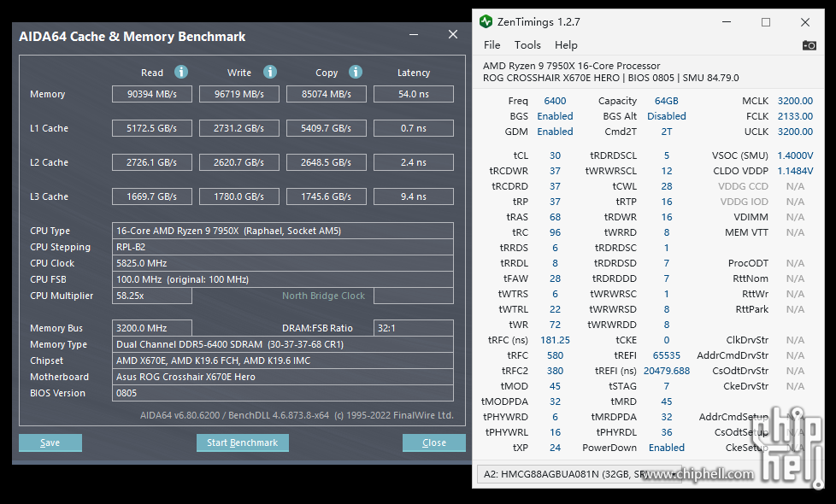This screenshot has height=504, width=836.
Task: Click Start Benchmark in AIDA64
Action: click(243, 442)
